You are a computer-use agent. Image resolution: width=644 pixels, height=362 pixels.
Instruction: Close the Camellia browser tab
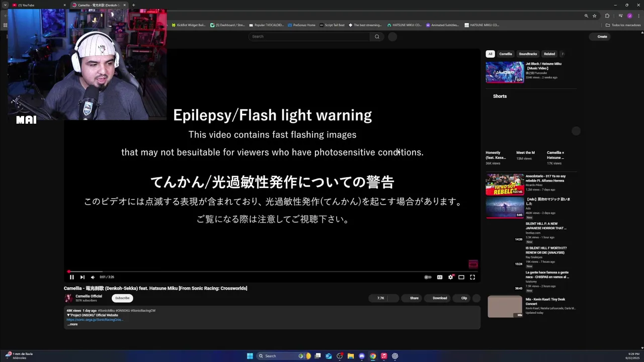tap(125, 5)
